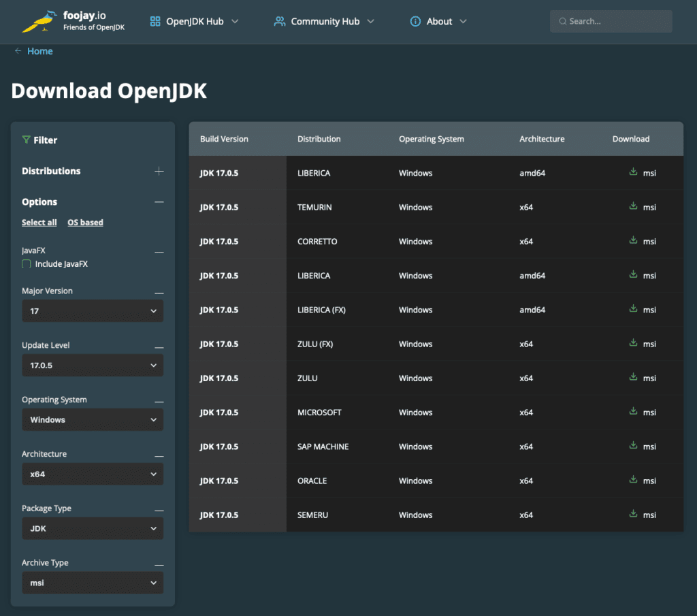Collapse the Archive Type filter section
The image size is (697, 616).
click(159, 565)
